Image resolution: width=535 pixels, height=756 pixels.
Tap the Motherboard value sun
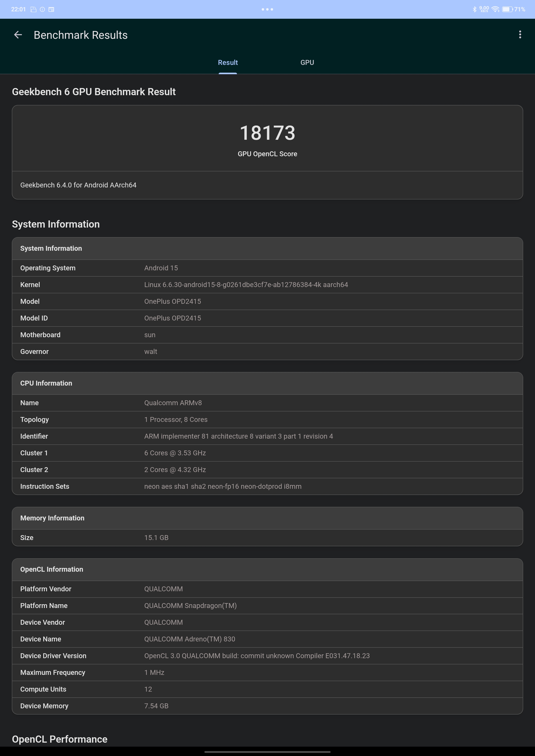pyautogui.click(x=150, y=335)
